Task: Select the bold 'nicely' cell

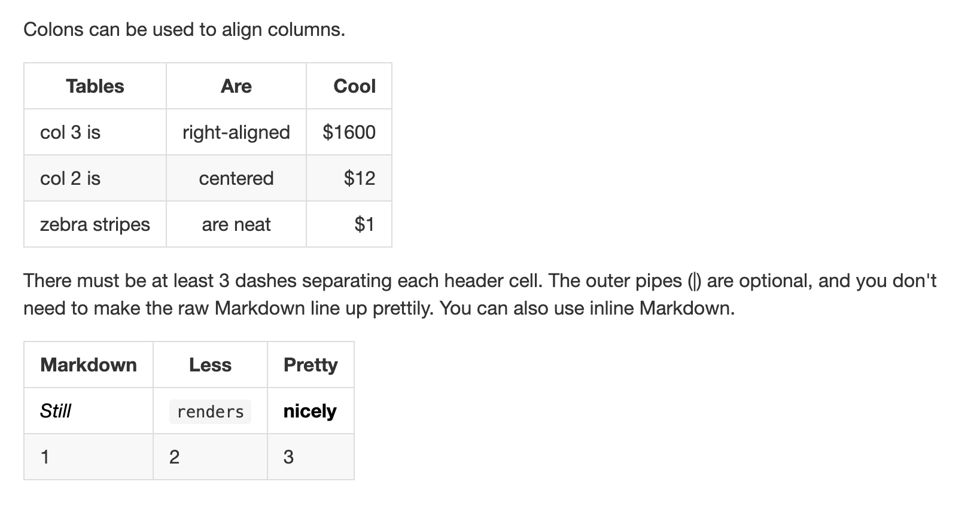Action: click(x=311, y=411)
